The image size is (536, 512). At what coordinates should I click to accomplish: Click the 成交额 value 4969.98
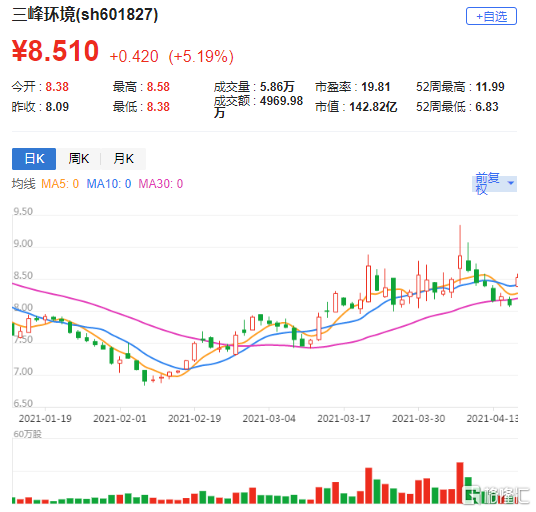pyautogui.click(x=281, y=101)
